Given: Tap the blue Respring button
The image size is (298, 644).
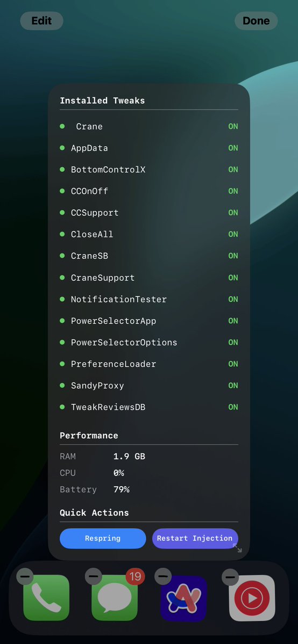Looking at the screenshot, I should (x=103, y=538).
